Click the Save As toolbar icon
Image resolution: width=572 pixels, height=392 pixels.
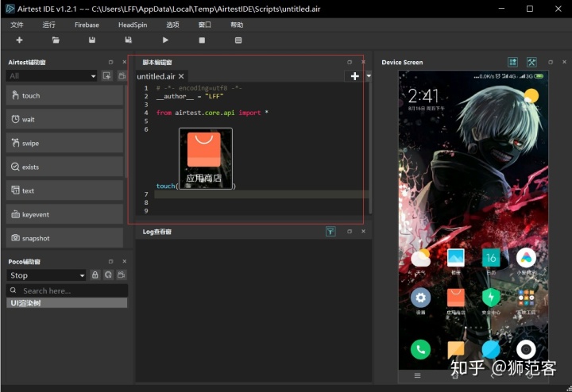pos(129,40)
